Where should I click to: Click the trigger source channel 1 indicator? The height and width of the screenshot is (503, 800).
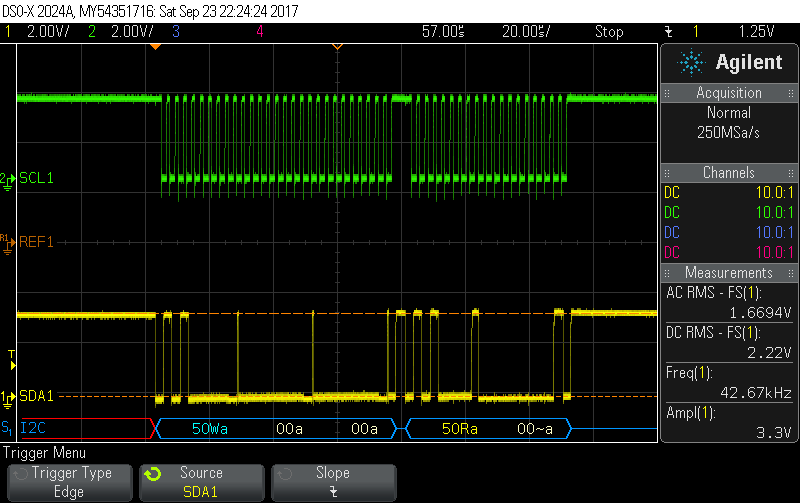695,32
